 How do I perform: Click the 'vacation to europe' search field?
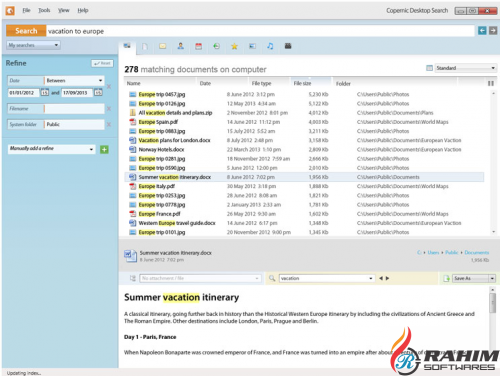coord(260,31)
